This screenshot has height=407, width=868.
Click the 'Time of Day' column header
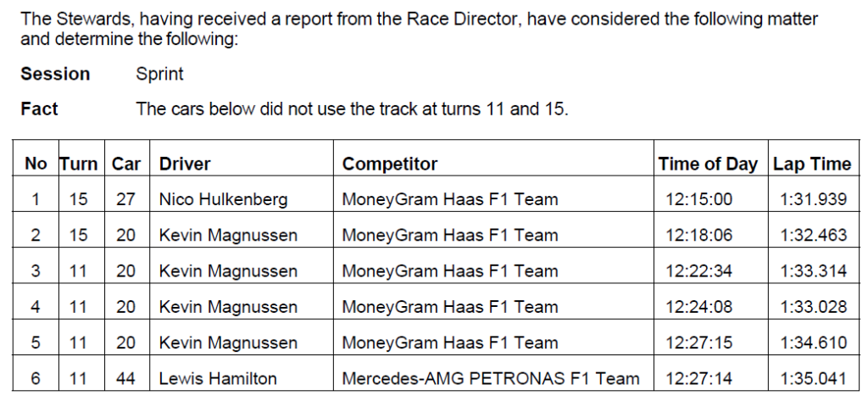pos(708,164)
